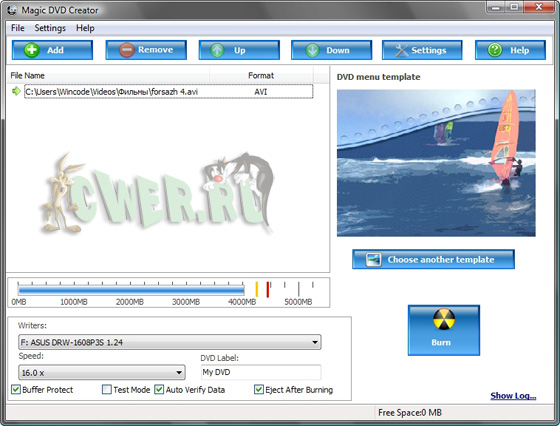Click the radiation Burn icon

[x=444, y=319]
